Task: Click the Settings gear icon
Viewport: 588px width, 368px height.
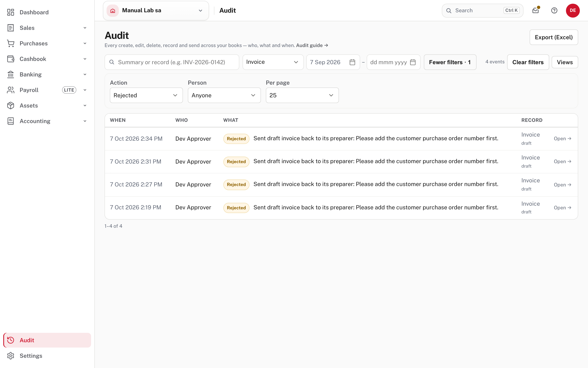Action: 11,356
